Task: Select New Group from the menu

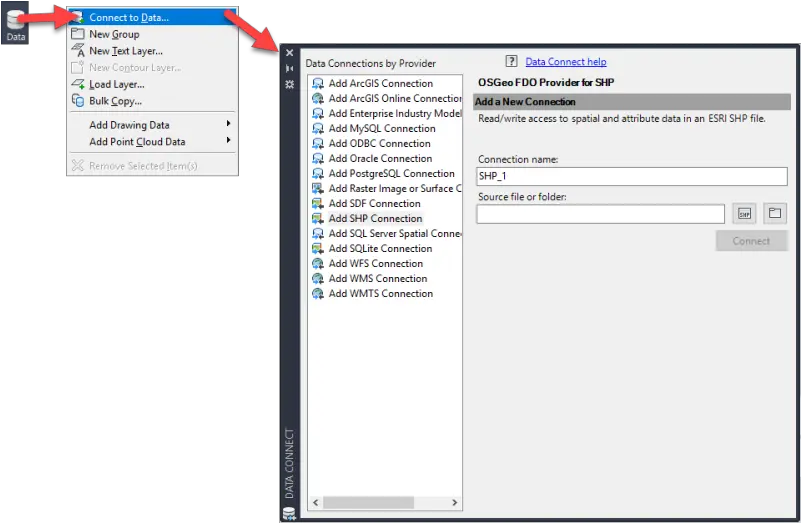Action: [152, 34]
